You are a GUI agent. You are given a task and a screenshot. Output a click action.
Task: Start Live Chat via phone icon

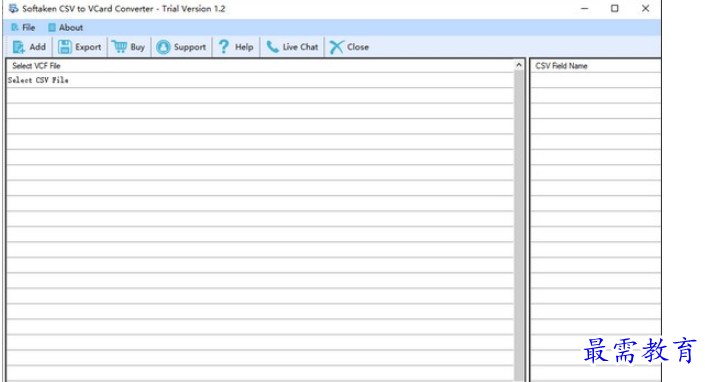(272, 47)
